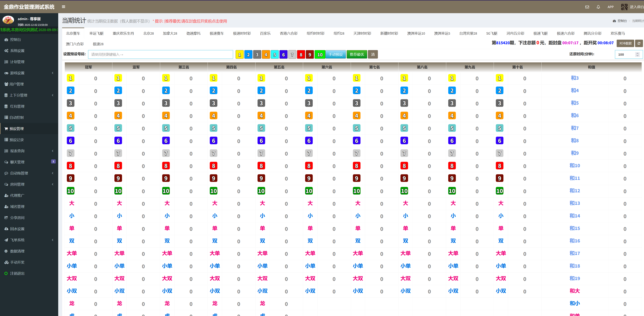Click the 手动预设 button
644x316 pixels.
pos(336,54)
